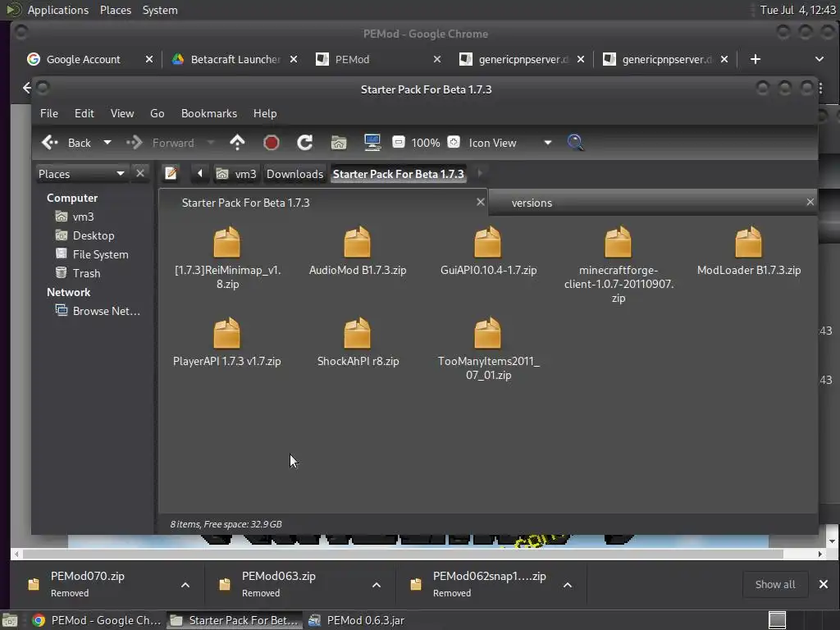Switch to PEMod 0.6.3.jar taskbar window
The height and width of the screenshot is (630, 840).
click(356, 620)
